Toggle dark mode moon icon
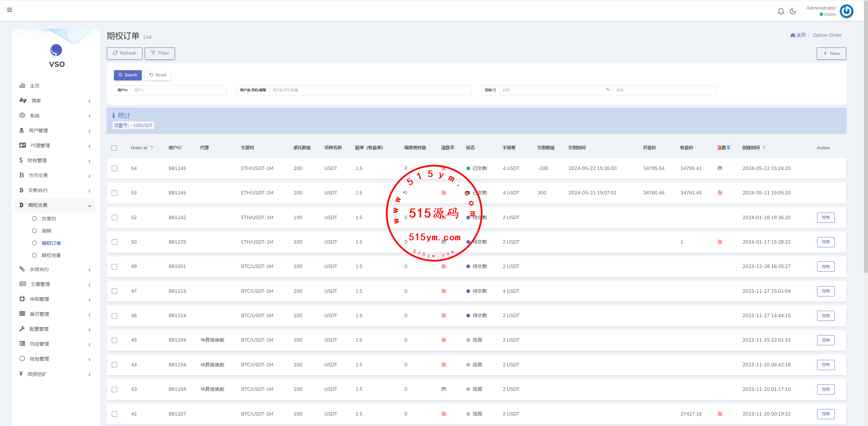 pyautogui.click(x=793, y=12)
